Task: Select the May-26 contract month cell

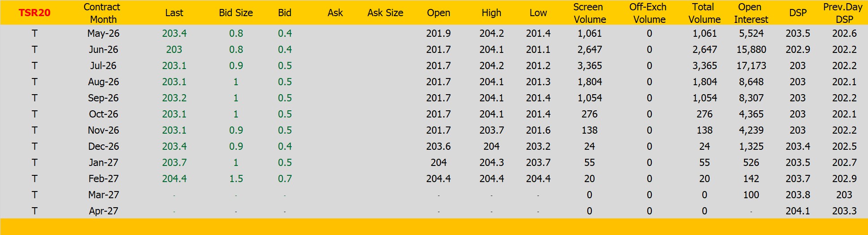Action: click(x=103, y=34)
